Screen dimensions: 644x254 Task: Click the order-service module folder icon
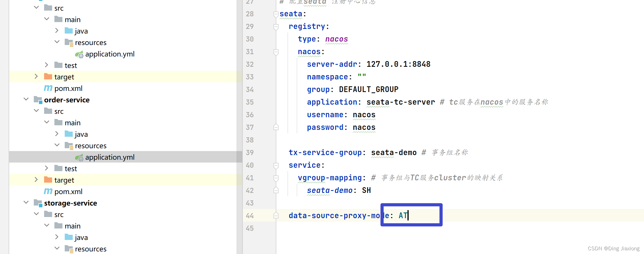click(38, 100)
